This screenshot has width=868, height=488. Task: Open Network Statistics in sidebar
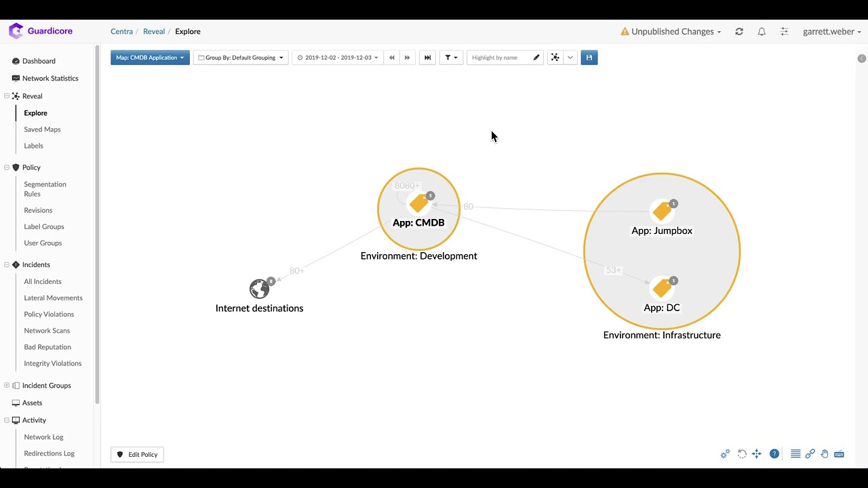[x=50, y=79]
